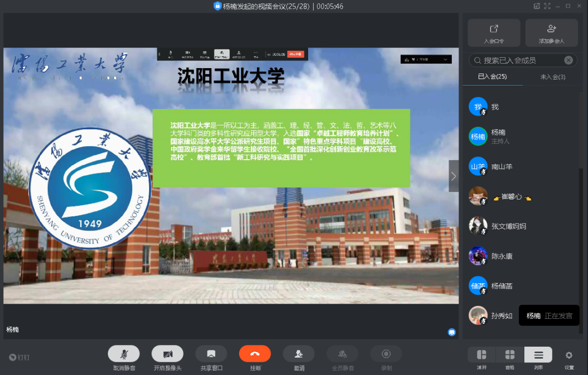This screenshot has width=588, height=375.
Task: Click 孙秀如's profile avatar
Action: (x=478, y=315)
